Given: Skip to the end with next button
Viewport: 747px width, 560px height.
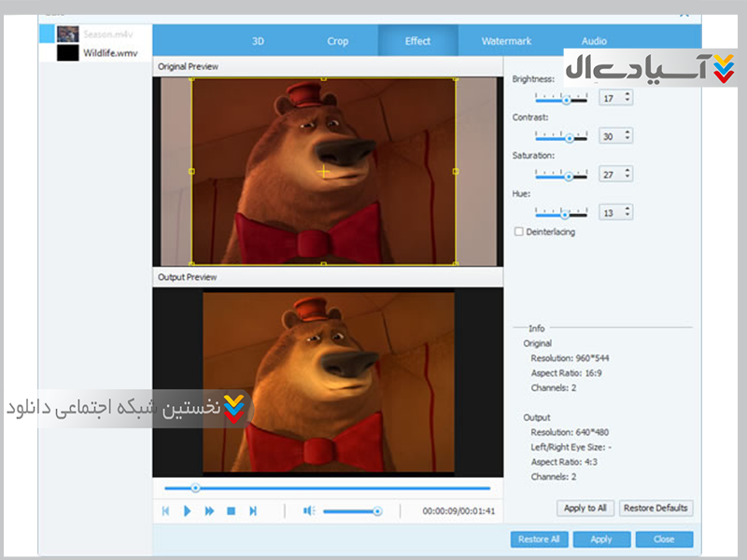Looking at the screenshot, I should pyautogui.click(x=253, y=511).
